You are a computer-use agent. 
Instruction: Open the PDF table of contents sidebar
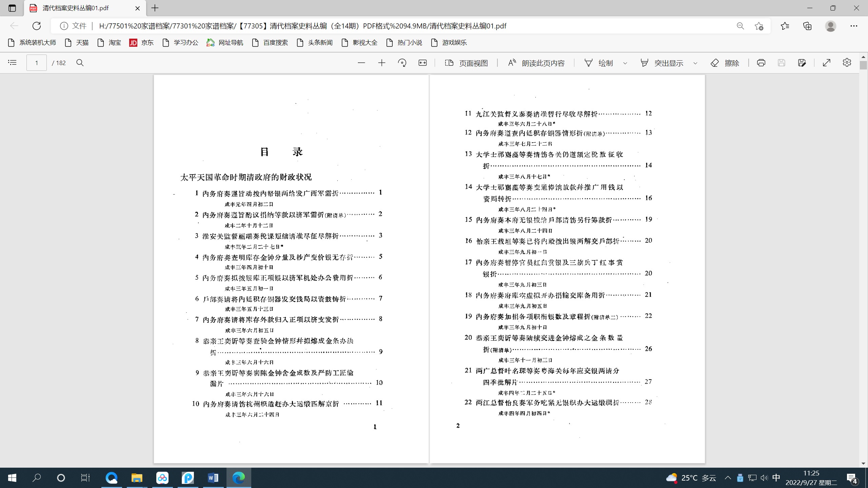tap(12, 63)
